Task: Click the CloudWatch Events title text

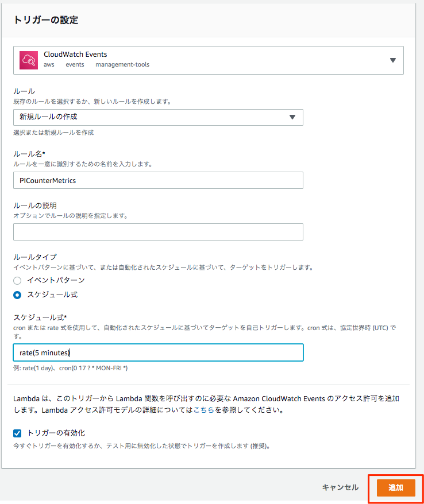Action: (x=75, y=55)
